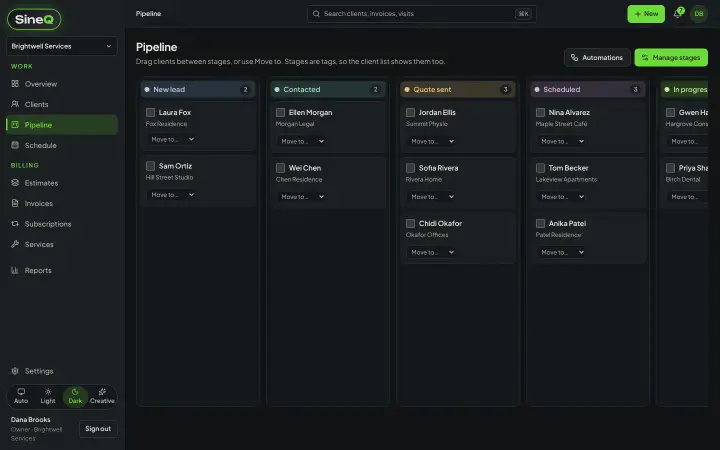The height and width of the screenshot is (450, 720).
Task: Click the Subscriptions refresh icon
Action: (x=15, y=224)
